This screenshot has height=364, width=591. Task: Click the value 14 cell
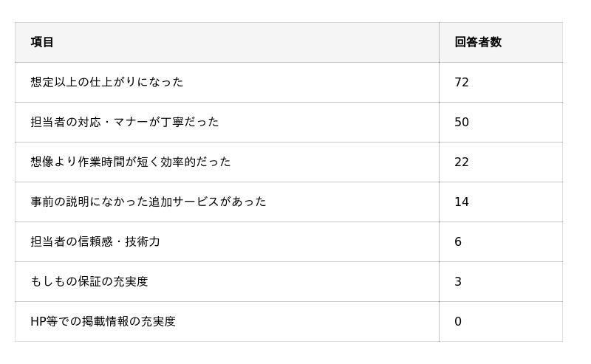coord(462,202)
